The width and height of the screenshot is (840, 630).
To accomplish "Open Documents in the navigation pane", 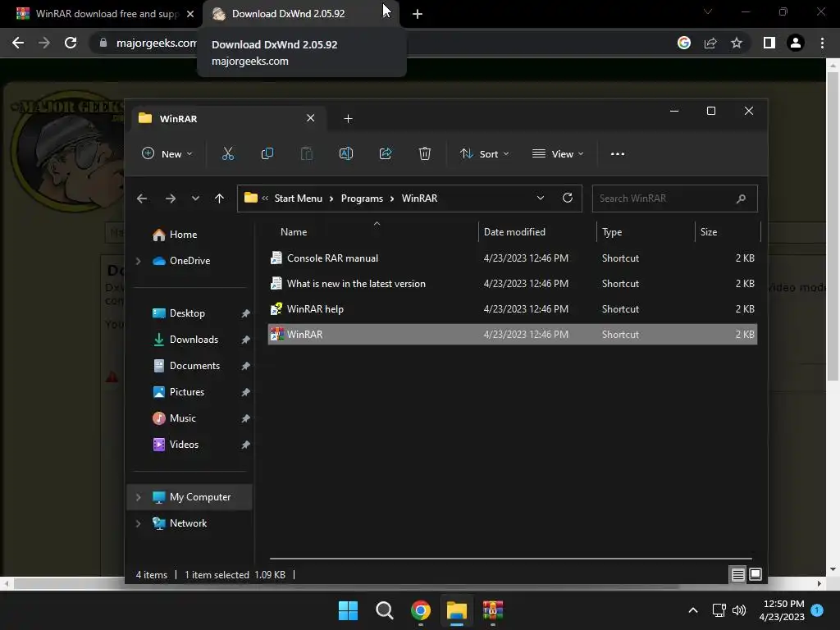I will (194, 366).
